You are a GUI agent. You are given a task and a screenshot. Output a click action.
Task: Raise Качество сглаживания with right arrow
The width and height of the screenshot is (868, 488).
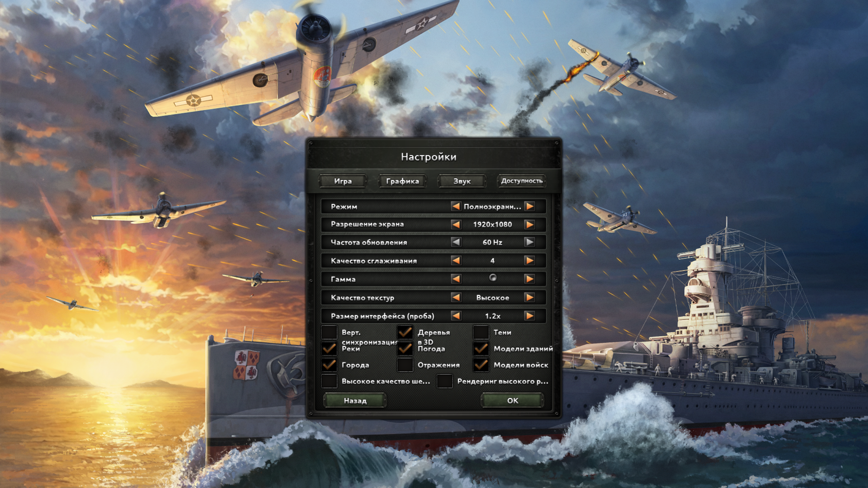[529, 261]
